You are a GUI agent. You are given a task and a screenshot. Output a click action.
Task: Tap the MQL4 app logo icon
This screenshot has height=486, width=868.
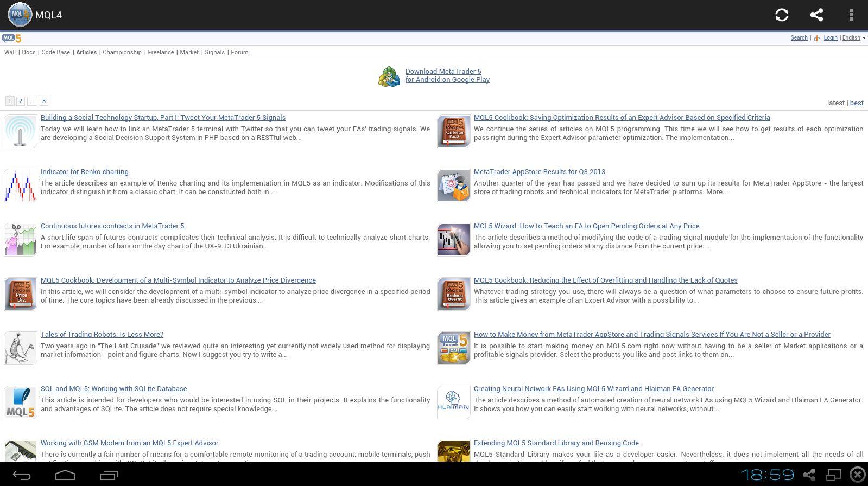(20, 15)
